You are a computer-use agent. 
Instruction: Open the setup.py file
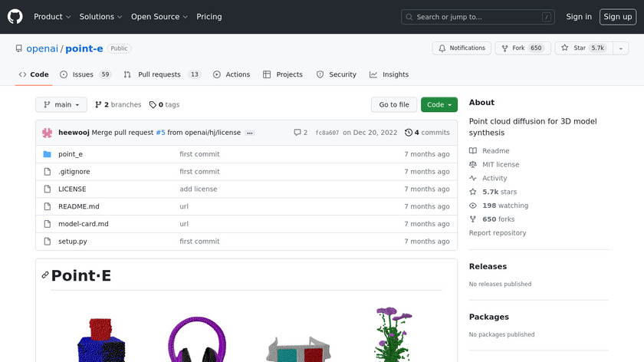[x=73, y=242]
